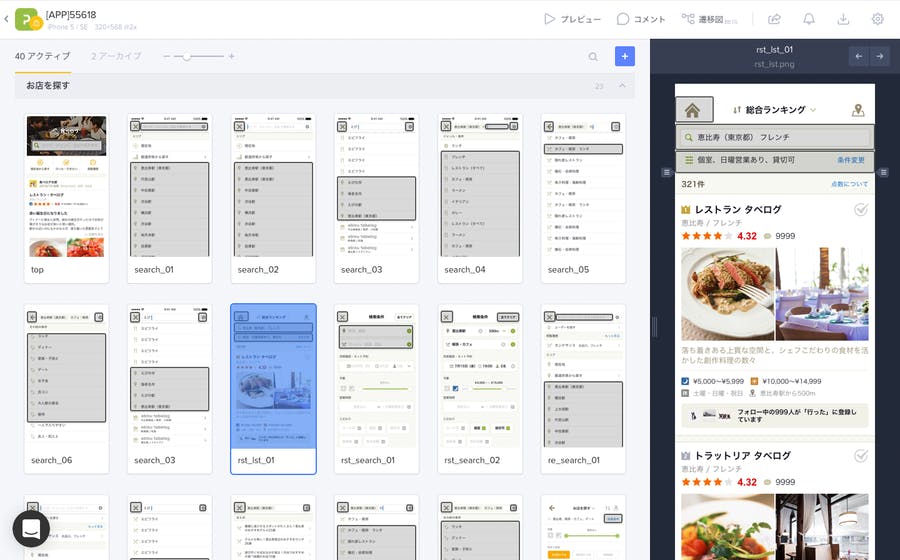Select the search_04 screen thumbnail
Screen dimensions: 900x560
[480, 198]
